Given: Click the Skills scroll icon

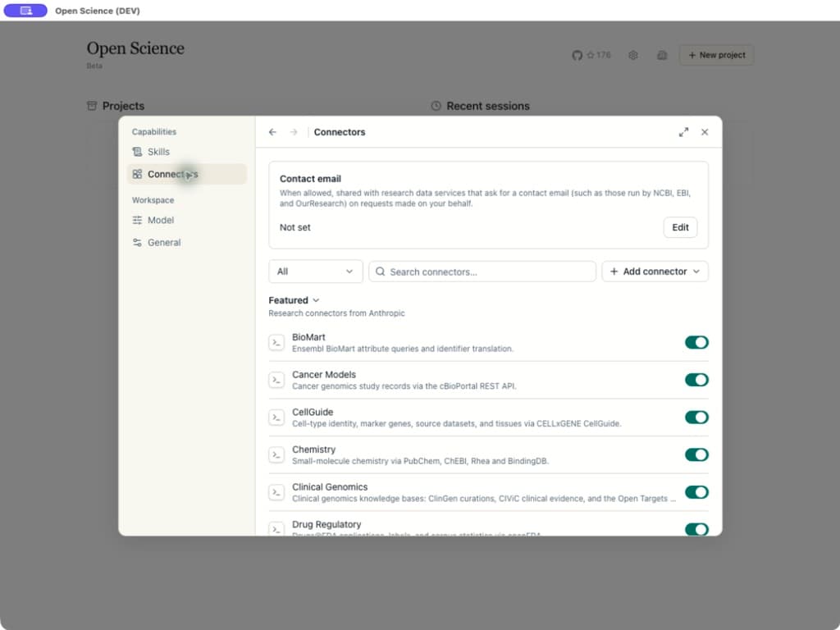Looking at the screenshot, I should (x=137, y=152).
